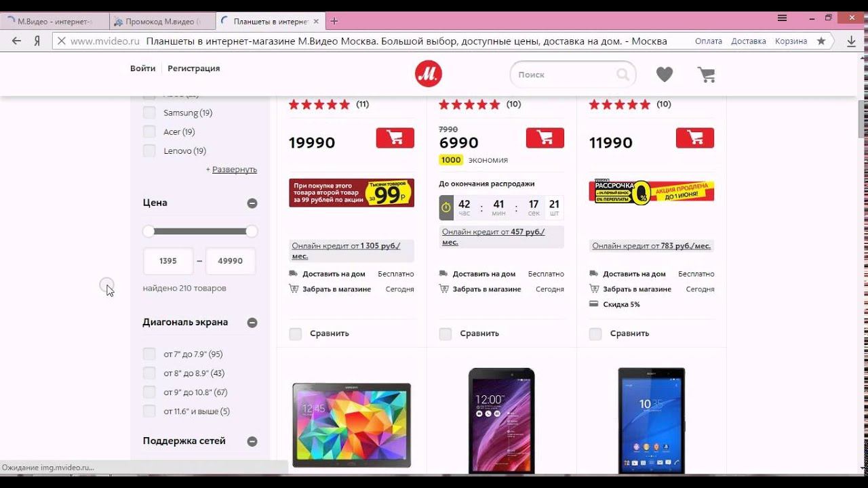Enable the от 8" до 8.9" screen filter
This screenshot has height=488, width=868.
pos(149,373)
